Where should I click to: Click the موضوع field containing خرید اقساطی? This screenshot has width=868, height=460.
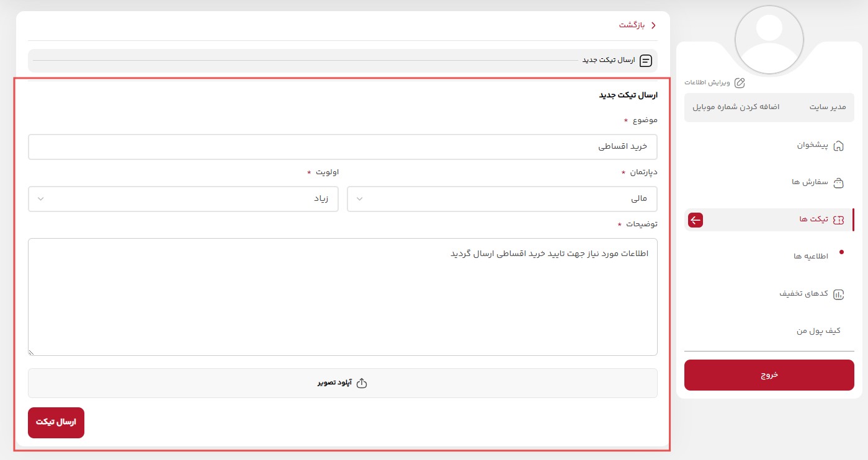click(x=342, y=147)
